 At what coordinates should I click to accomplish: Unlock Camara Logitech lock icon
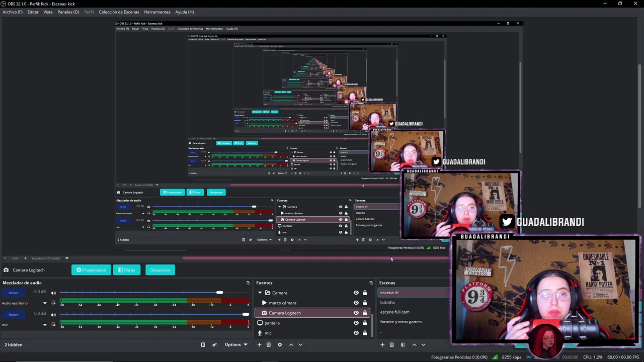point(365,313)
